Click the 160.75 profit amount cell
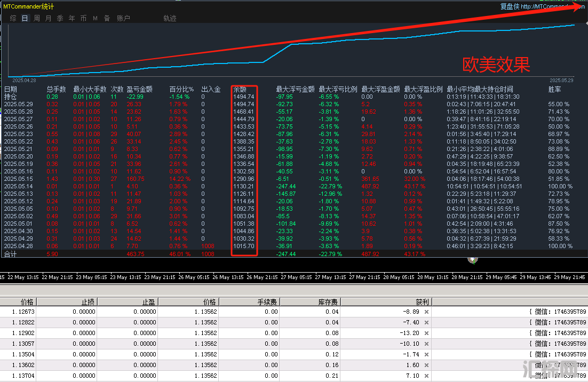Image resolution: width=588 pixels, height=382 pixels. tap(136, 179)
